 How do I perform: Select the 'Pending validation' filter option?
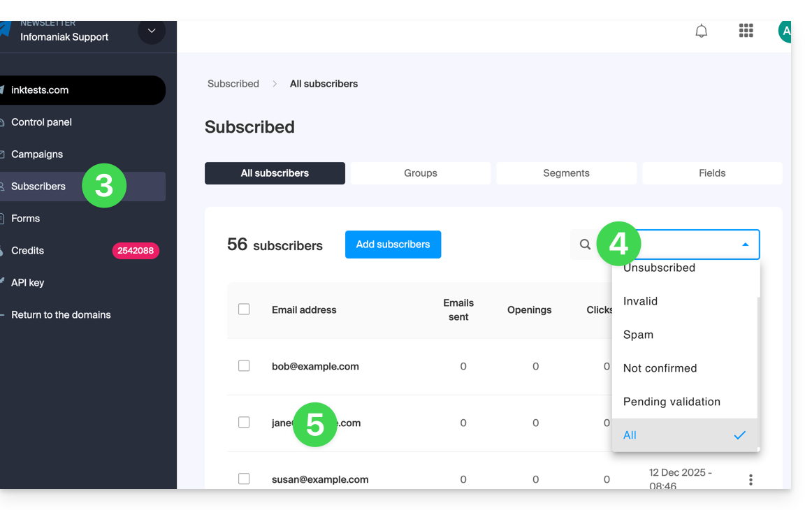pyautogui.click(x=671, y=402)
